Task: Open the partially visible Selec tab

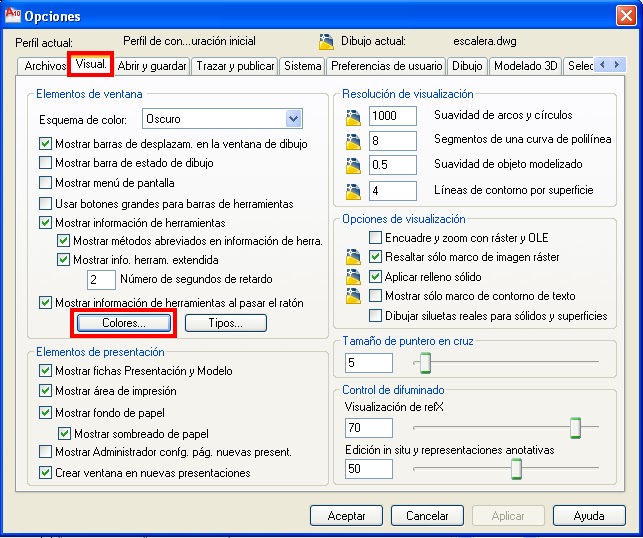Action: click(x=579, y=66)
